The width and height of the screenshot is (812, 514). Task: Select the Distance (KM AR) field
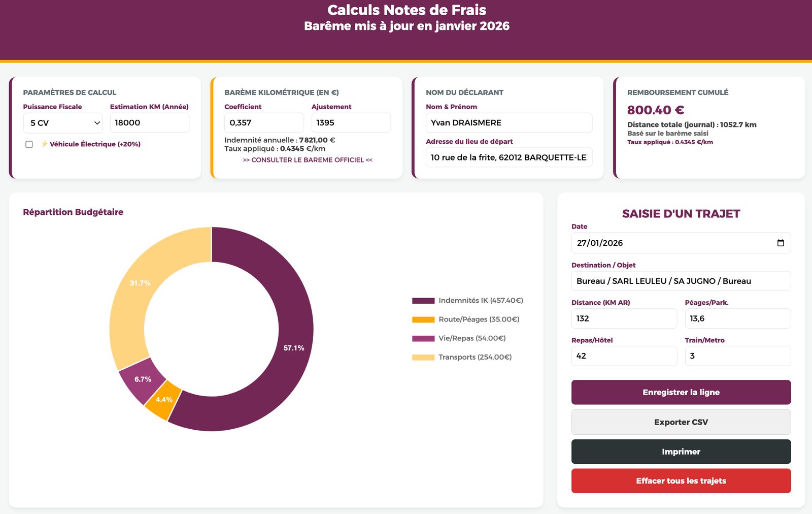(x=624, y=318)
